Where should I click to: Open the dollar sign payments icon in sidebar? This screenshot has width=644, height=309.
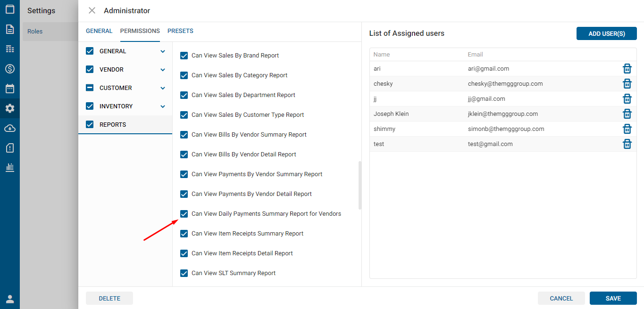tap(10, 69)
